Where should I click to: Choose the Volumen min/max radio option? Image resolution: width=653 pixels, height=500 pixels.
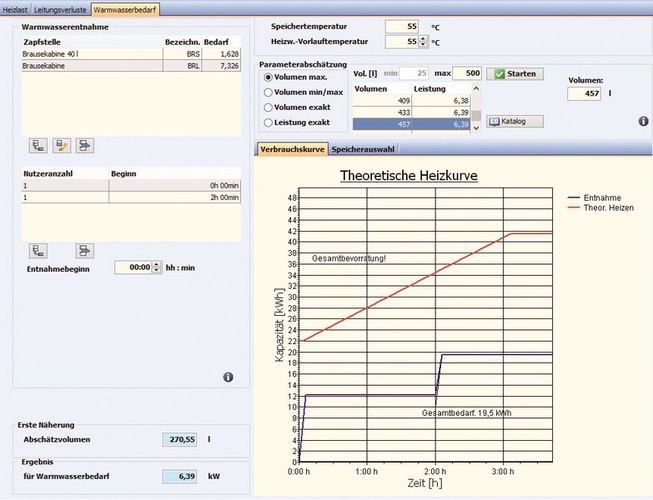(267, 91)
